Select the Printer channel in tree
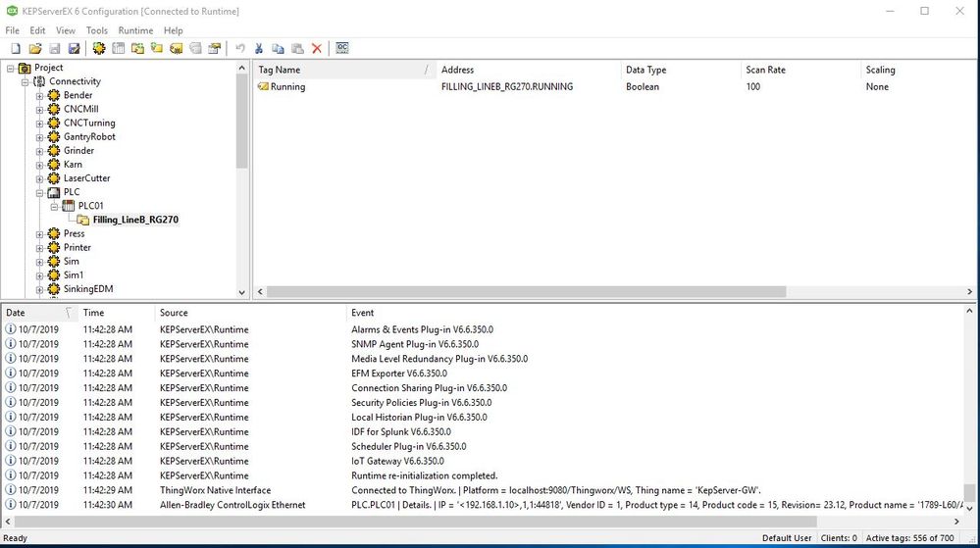Image resolution: width=980 pixels, height=548 pixels. (77, 247)
